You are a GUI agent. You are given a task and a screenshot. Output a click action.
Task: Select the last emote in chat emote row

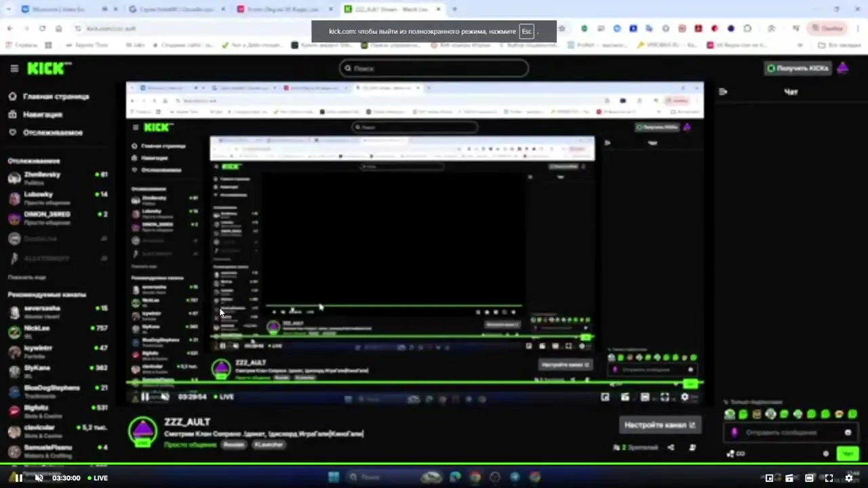[x=852, y=414]
